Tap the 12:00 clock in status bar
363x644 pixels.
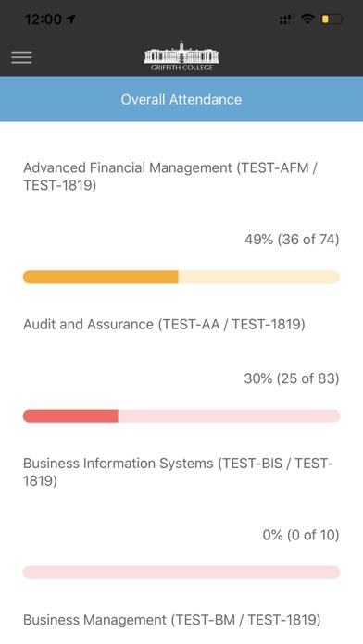pos(44,19)
